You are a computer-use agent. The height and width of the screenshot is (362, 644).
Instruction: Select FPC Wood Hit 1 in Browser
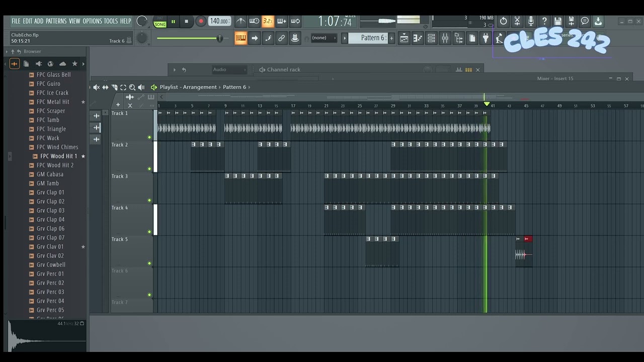coord(58,156)
